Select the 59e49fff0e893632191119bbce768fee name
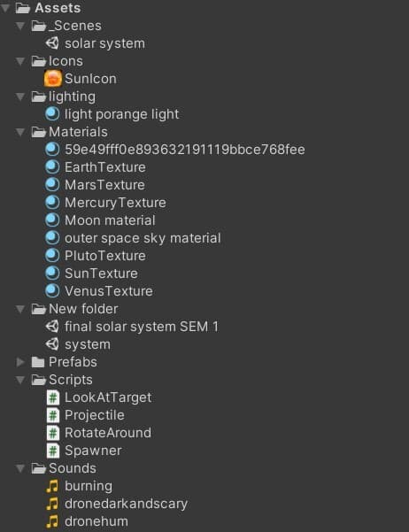 pos(185,150)
